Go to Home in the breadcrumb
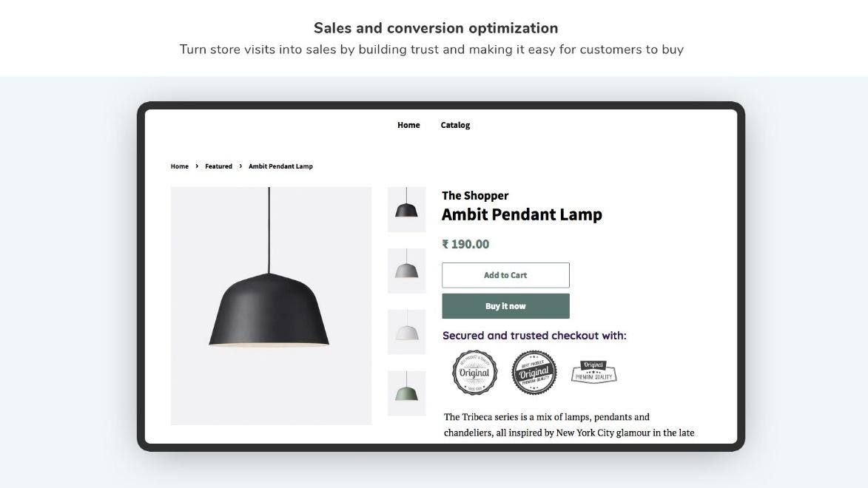Image resolution: width=868 pixels, height=488 pixels. point(179,166)
